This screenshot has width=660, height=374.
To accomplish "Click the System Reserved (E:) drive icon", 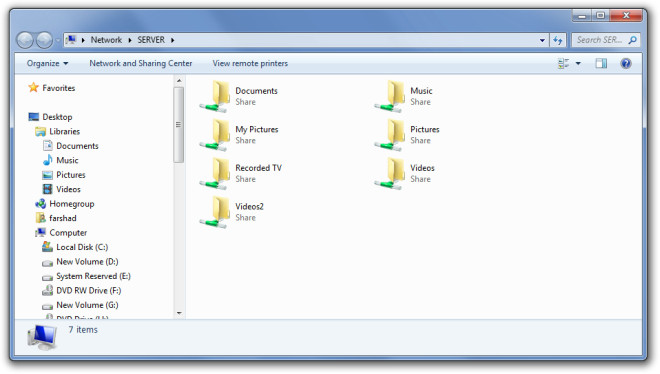I will pos(48,277).
